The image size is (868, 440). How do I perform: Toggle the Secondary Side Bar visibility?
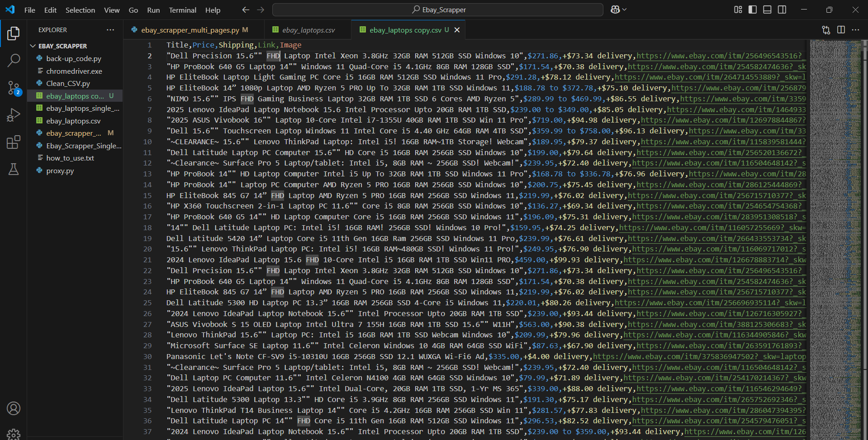(x=782, y=9)
